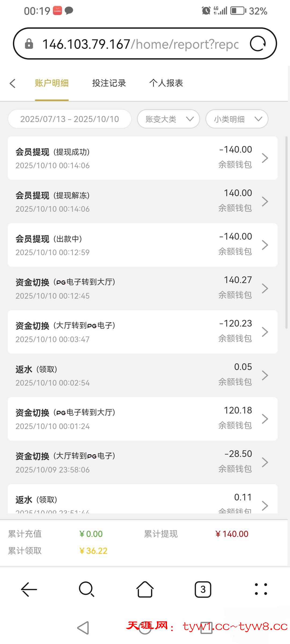This screenshot has height=644, width=290.
Task: Switch to the 投注记录 tab
Action: (x=109, y=83)
